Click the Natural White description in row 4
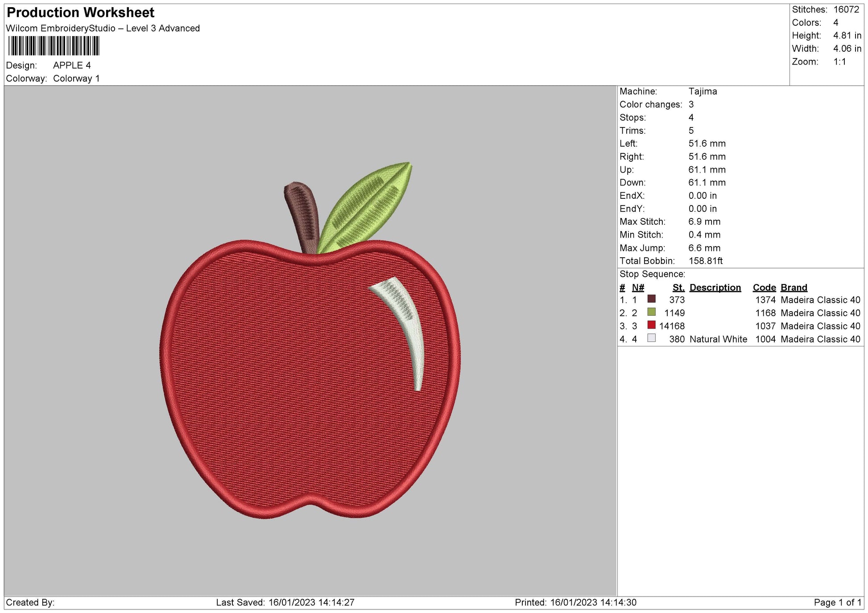The width and height of the screenshot is (868, 613). point(718,339)
